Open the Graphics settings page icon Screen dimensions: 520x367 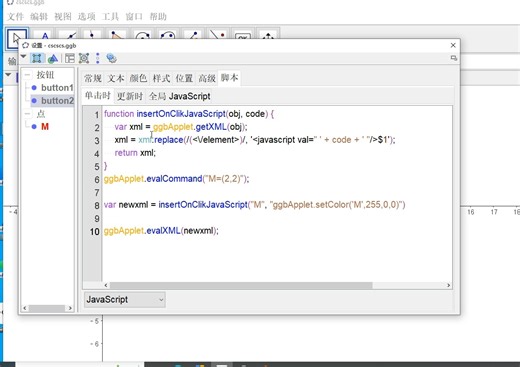tap(53, 59)
